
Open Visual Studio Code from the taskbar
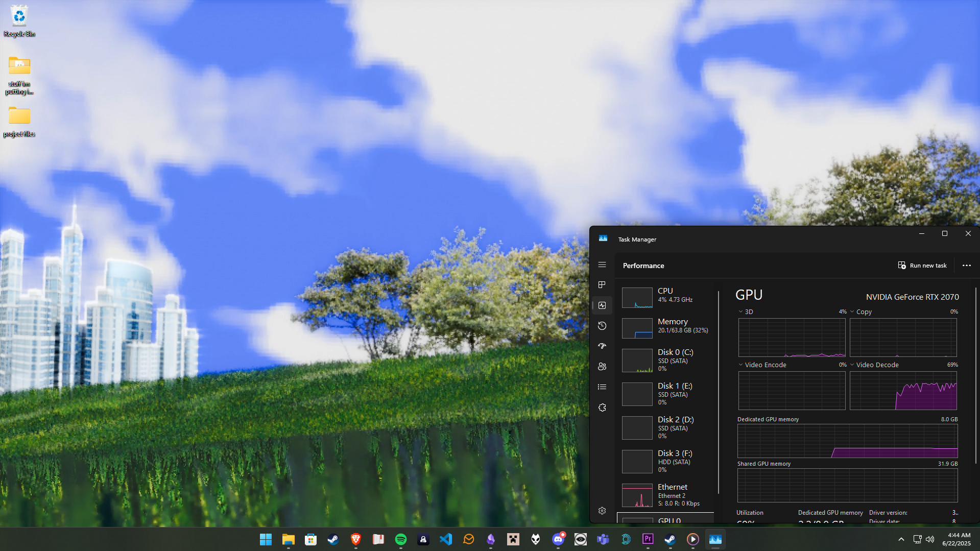(x=446, y=539)
